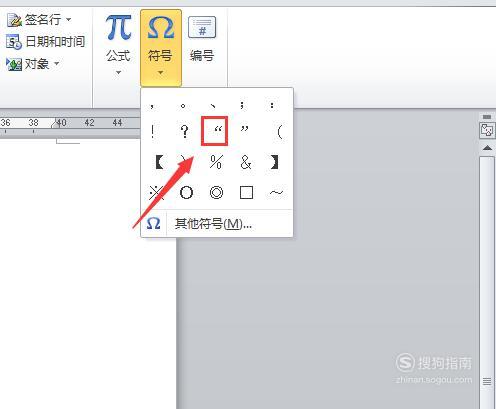496x409 pixels.
Task: Expand the 公式 dropdown arrow
Action: tap(118, 72)
